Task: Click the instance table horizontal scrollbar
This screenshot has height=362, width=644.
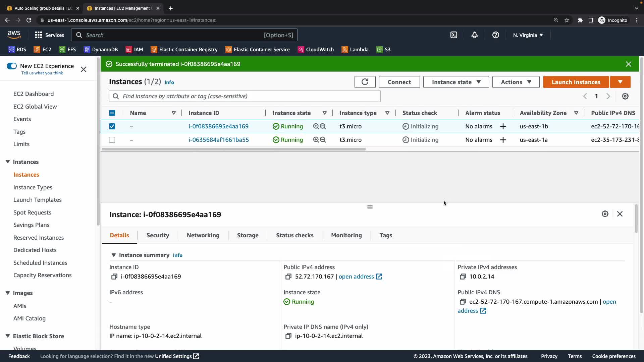Action: [x=233, y=149]
